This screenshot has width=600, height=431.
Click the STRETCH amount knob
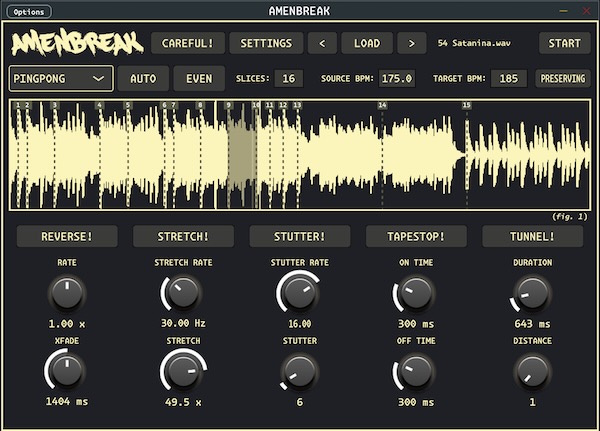point(183,371)
